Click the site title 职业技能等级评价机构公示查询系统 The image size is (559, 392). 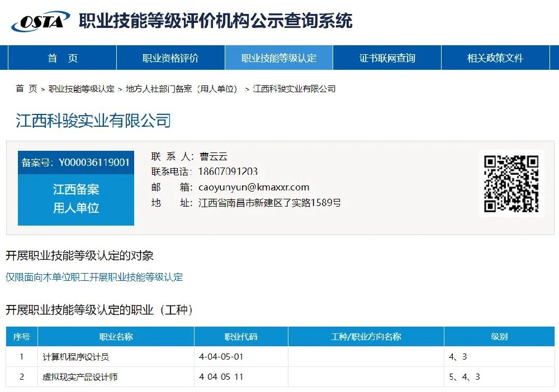[x=216, y=21]
